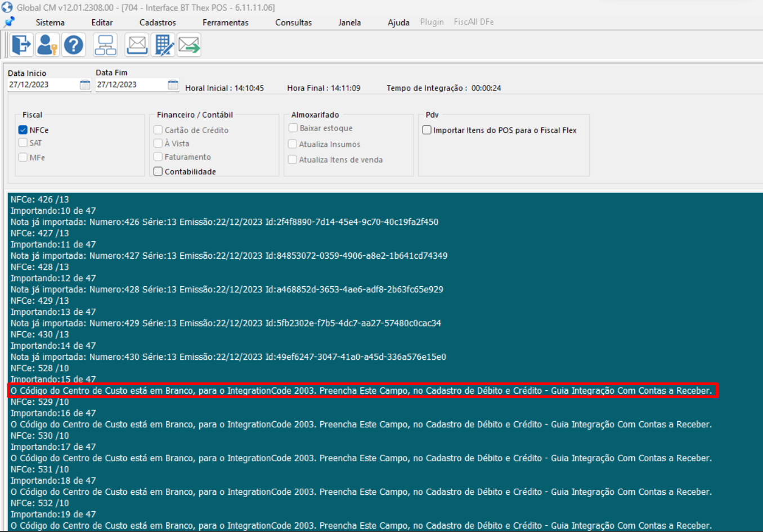Click the question mark help icon
Screen dimensions: 763x532
73,44
